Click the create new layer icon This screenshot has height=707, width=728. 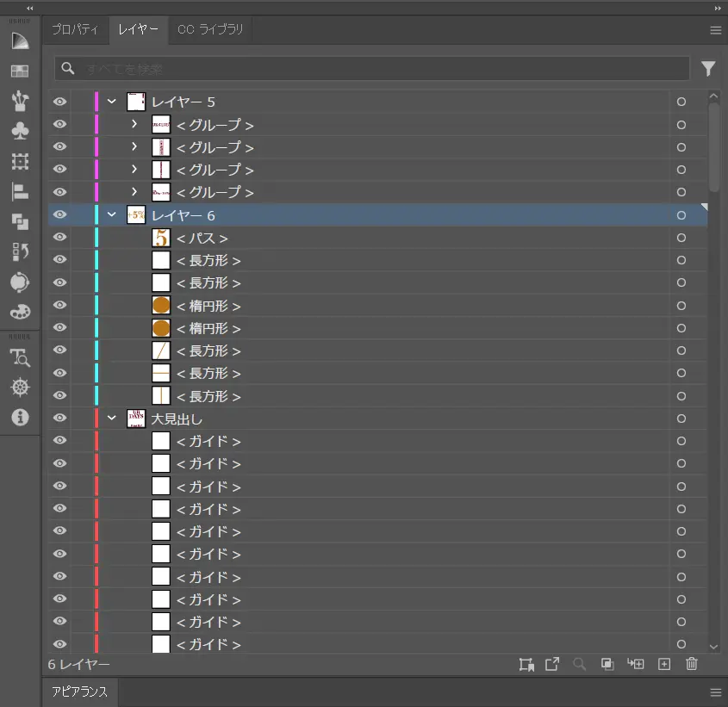pyautogui.click(x=663, y=664)
